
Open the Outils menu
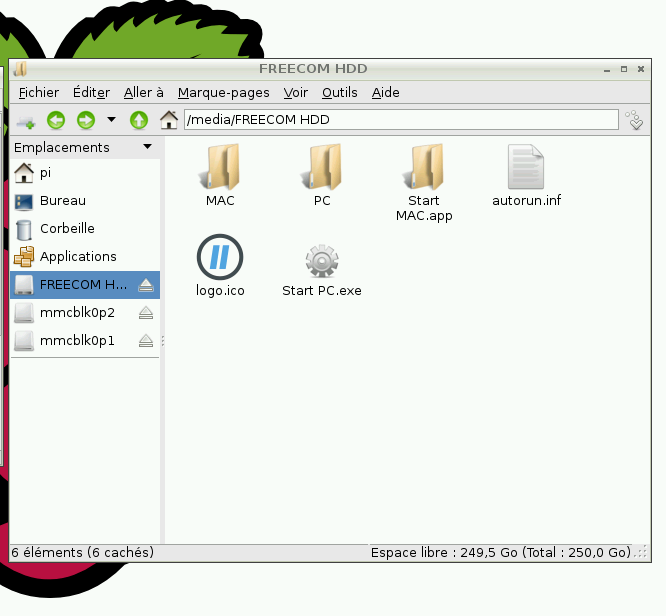339,93
